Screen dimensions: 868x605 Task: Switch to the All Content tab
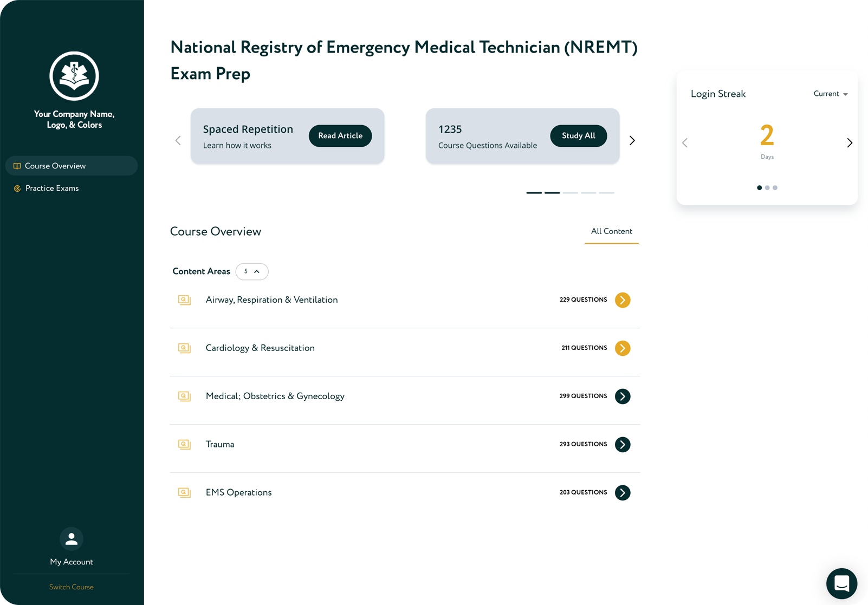click(612, 231)
